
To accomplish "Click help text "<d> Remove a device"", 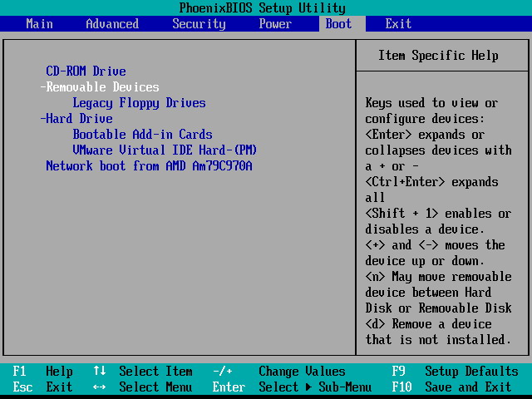I will coord(428,324).
